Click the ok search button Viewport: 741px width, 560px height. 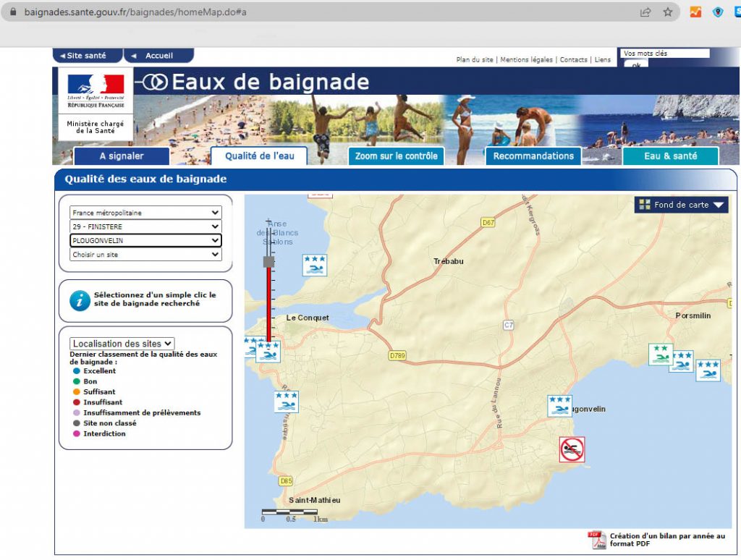[636, 64]
